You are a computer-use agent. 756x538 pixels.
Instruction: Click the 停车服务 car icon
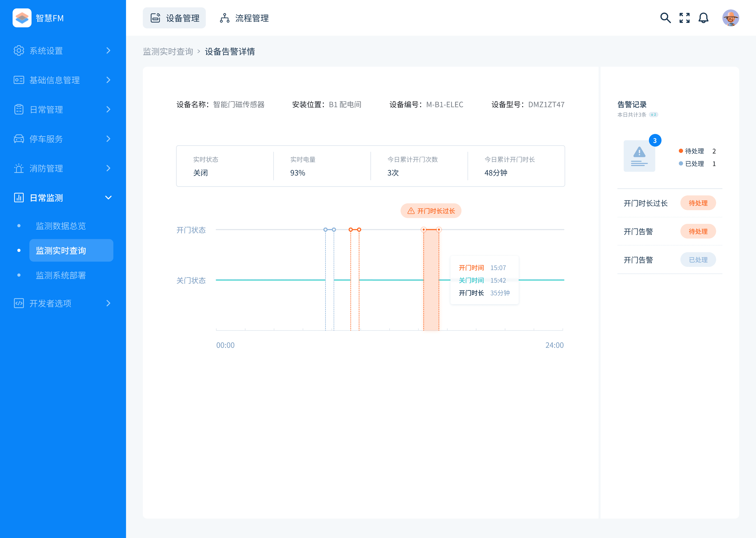19,139
